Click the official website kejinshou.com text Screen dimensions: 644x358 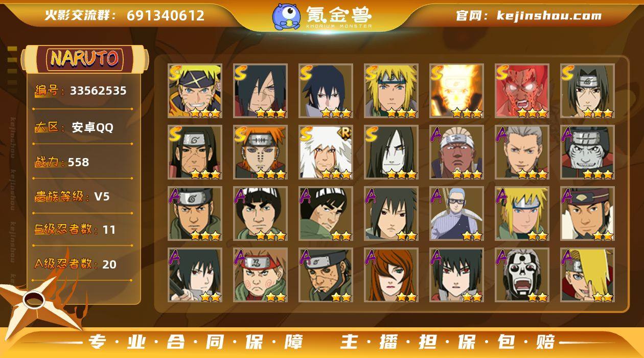pos(528,15)
